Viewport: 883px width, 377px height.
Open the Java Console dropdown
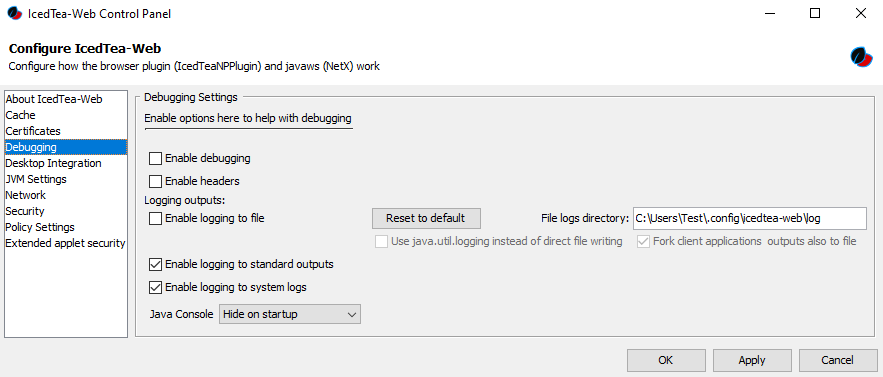pos(289,314)
